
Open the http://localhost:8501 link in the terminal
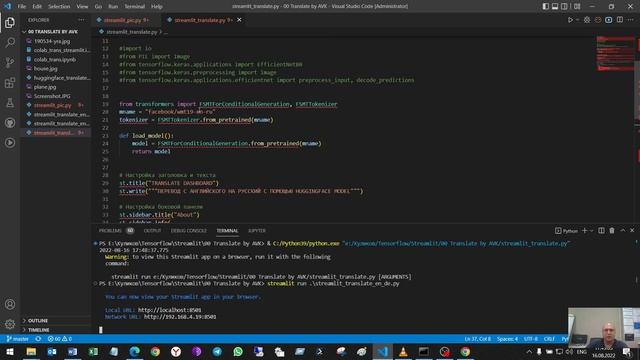pos(169,310)
